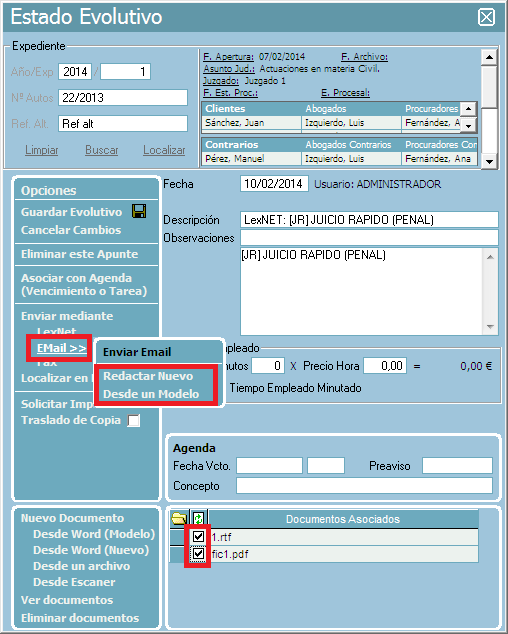Screen dimensions: 508x634
Task: Click the observations box scrollbar up arrow
Action: (490, 257)
